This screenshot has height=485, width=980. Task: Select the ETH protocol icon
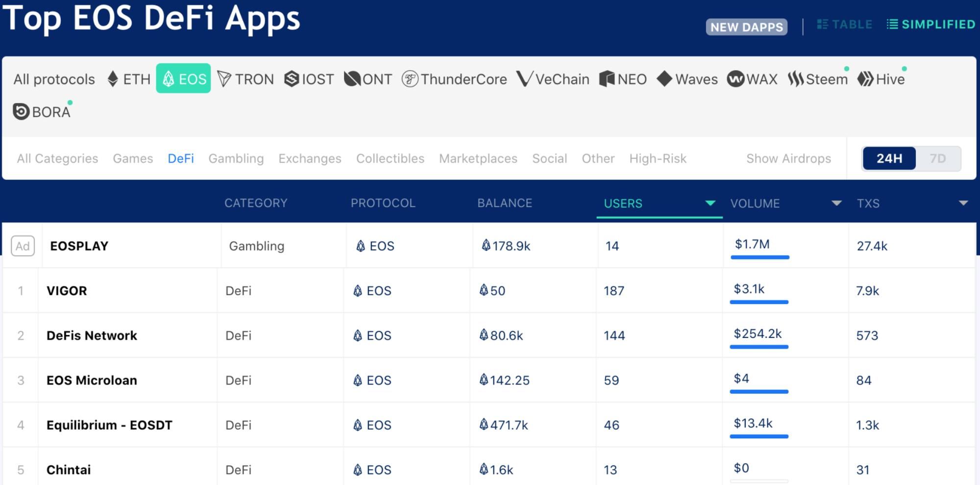[113, 79]
